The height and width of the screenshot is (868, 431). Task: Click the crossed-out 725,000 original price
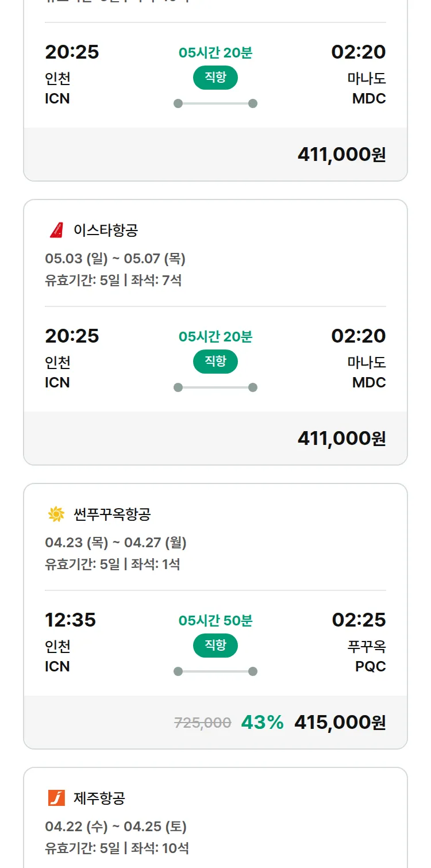pos(202,723)
